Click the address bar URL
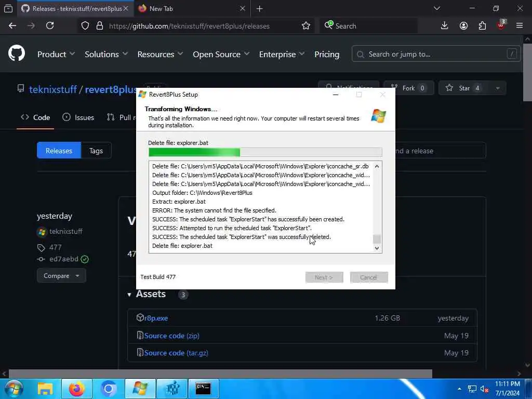 (189, 26)
